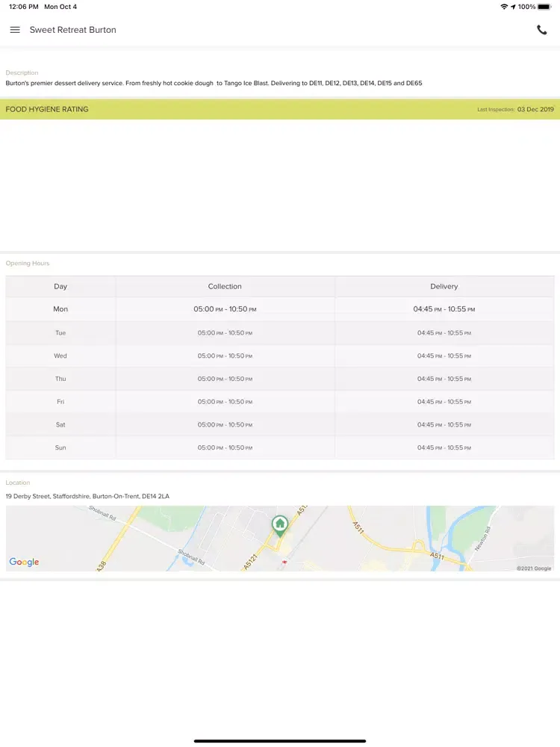The image size is (560, 747).
Task: Select the Sun row day cell
Action: coord(60,447)
